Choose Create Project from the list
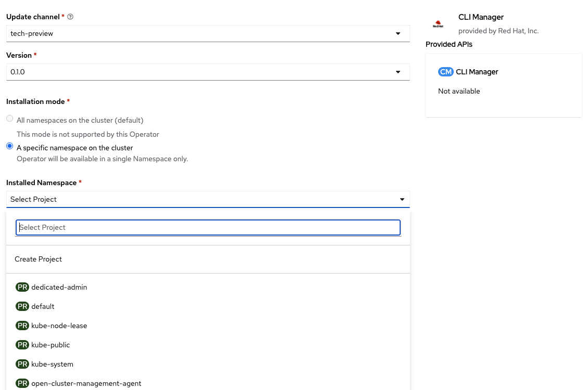This screenshot has height=390, width=588. pyautogui.click(x=39, y=259)
